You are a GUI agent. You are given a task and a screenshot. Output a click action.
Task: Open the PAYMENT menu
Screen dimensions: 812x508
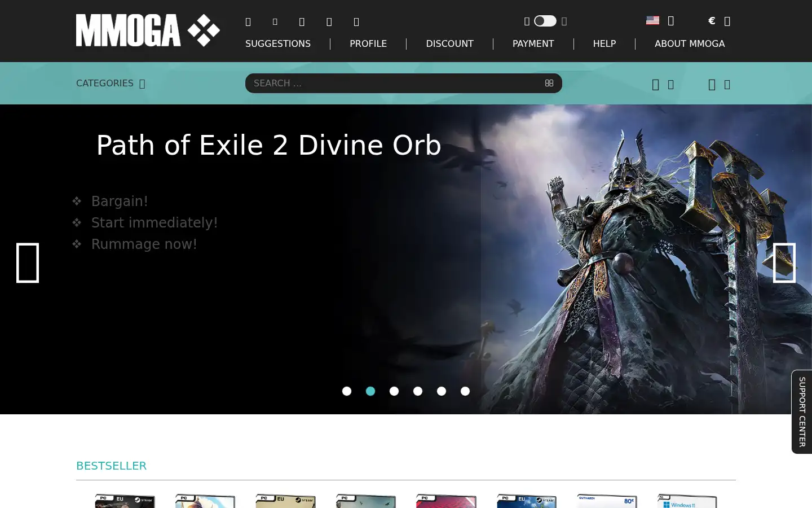[x=533, y=43]
